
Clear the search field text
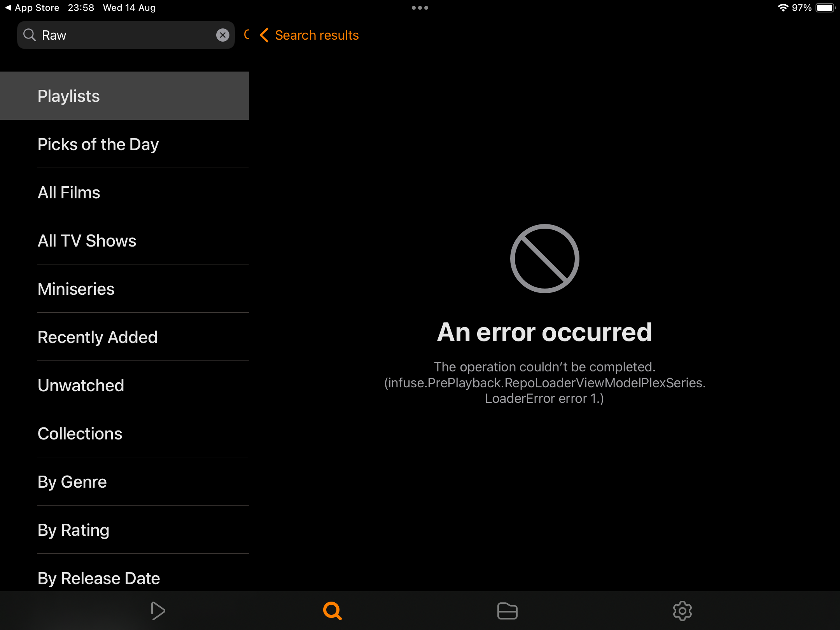coord(222,35)
